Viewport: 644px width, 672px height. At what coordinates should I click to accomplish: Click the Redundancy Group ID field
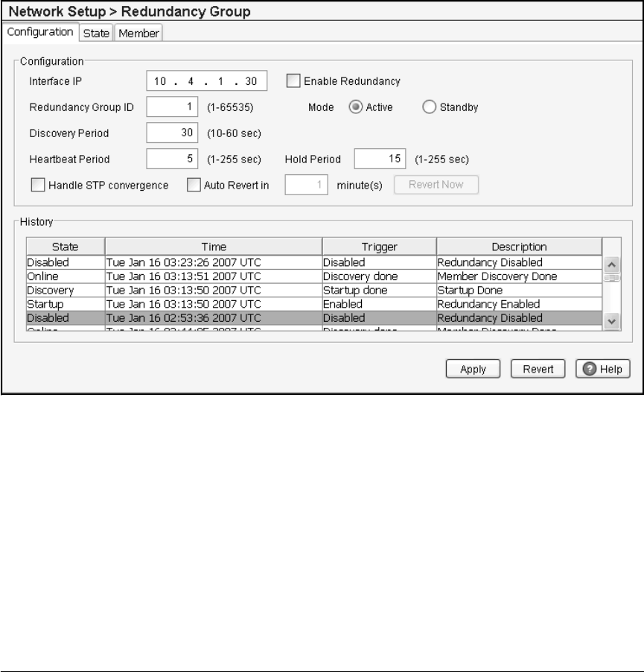click(x=172, y=107)
